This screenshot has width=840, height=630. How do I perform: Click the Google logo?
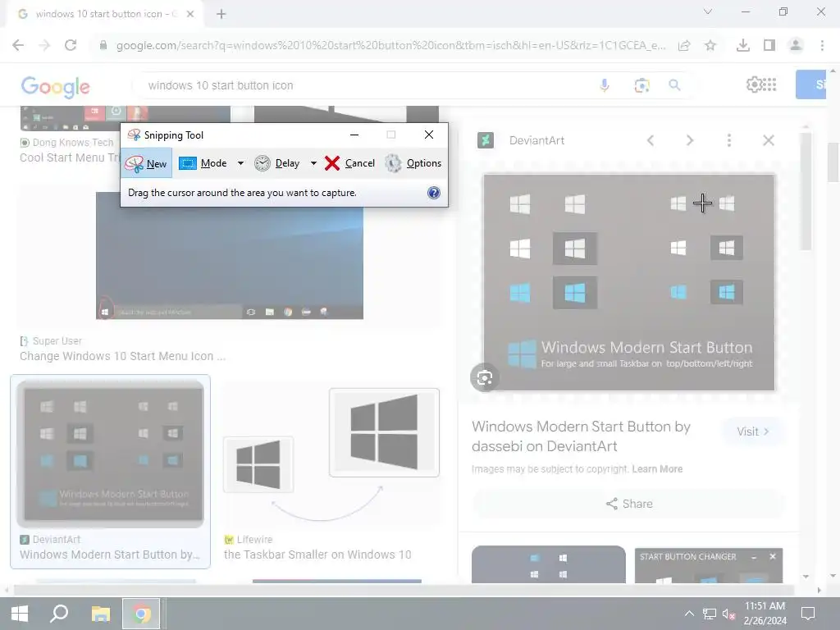click(x=55, y=87)
